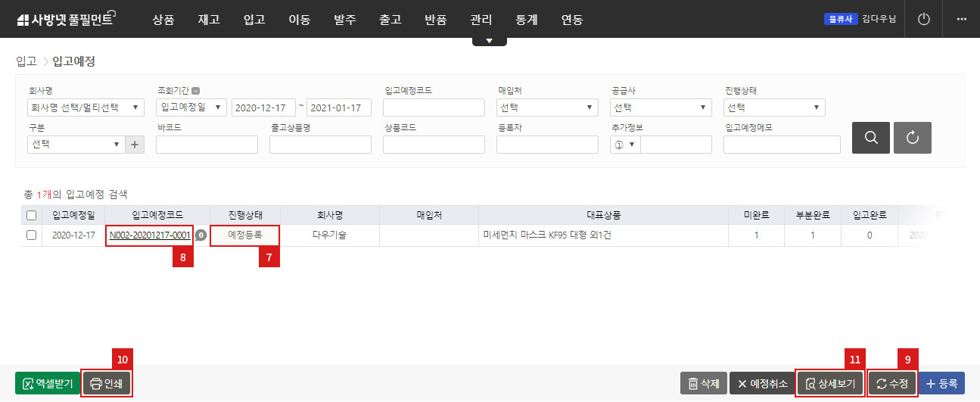
Task: Open the 입고예정일 period type dropdown
Action: (x=191, y=108)
